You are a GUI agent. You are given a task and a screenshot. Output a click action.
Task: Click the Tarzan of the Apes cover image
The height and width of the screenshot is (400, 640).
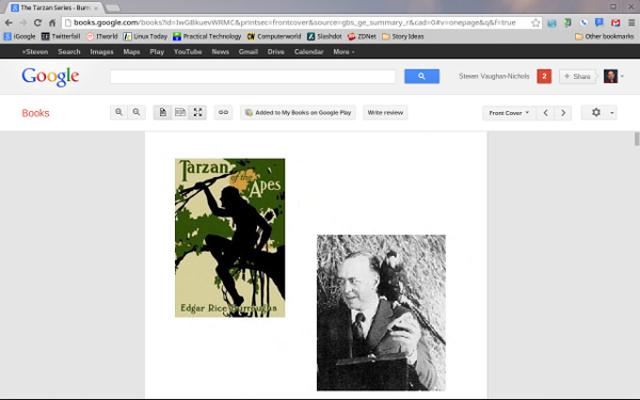pyautogui.click(x=230, y=238)
